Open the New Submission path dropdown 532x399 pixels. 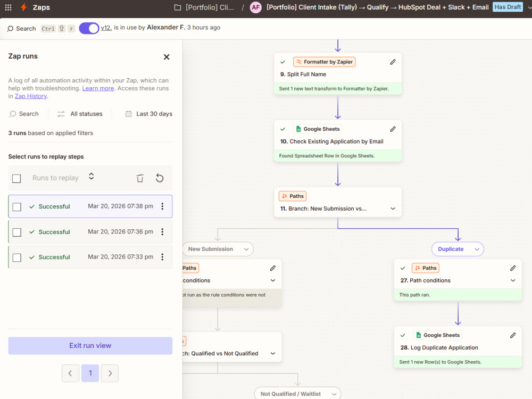218,249
